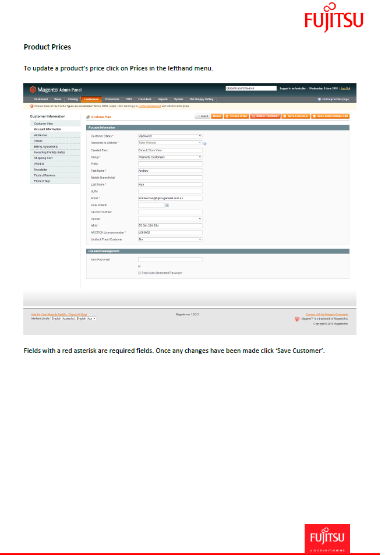
Task: Click the cache warning alert icon
Action: (x=31, y=106)
